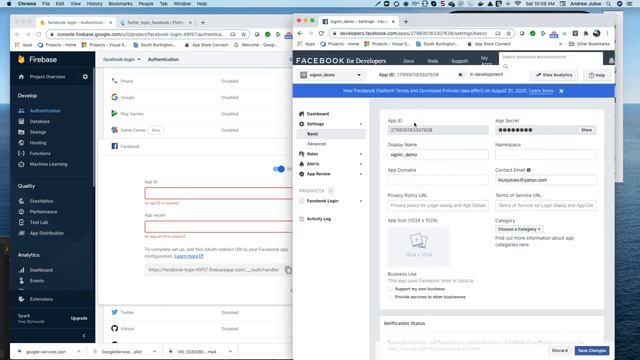Screen dimensions: 640x360
Task: Open Extensions in Firebase sidebar
Action: coord(41,299)
